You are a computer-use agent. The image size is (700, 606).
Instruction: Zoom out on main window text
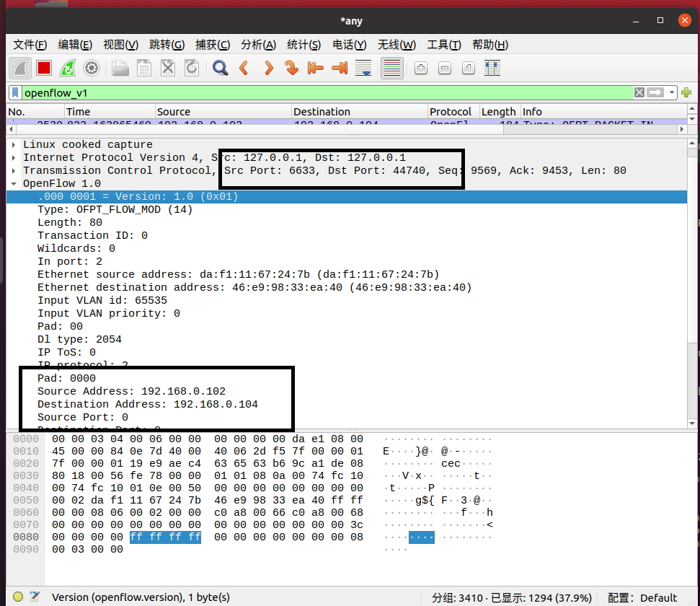tap(445, 69)
